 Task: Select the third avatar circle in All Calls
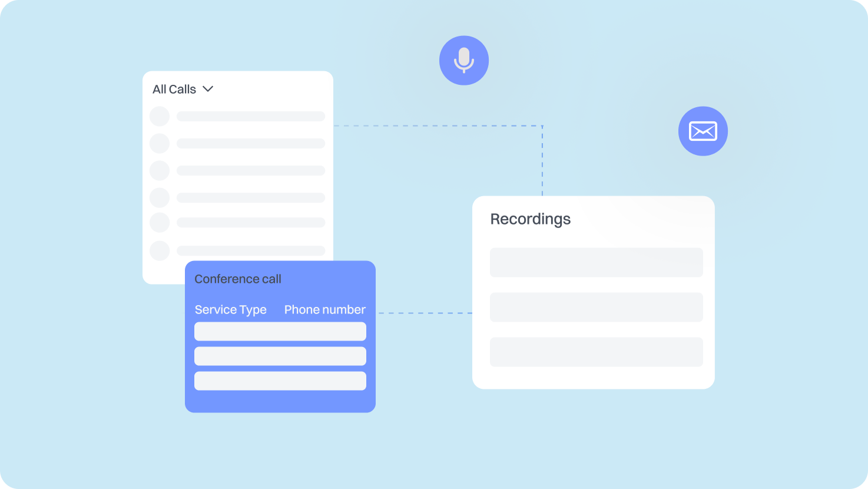tap(160, 170)
